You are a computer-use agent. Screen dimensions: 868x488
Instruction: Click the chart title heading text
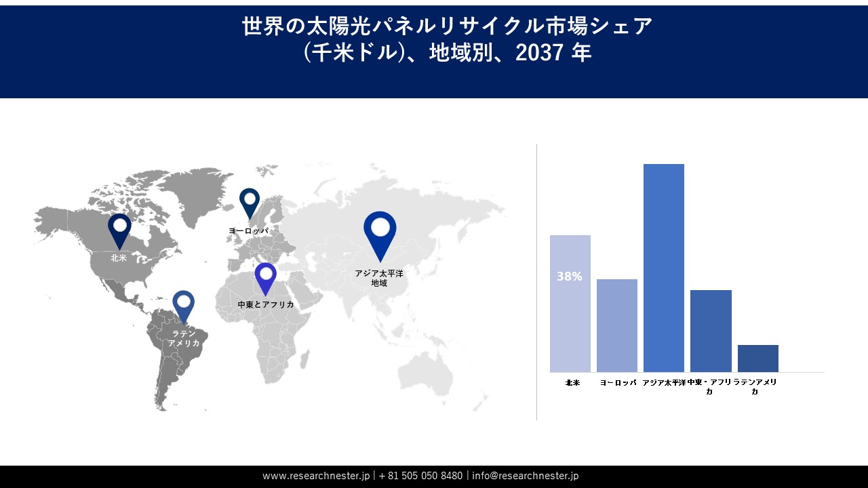[x=448, y=39]
